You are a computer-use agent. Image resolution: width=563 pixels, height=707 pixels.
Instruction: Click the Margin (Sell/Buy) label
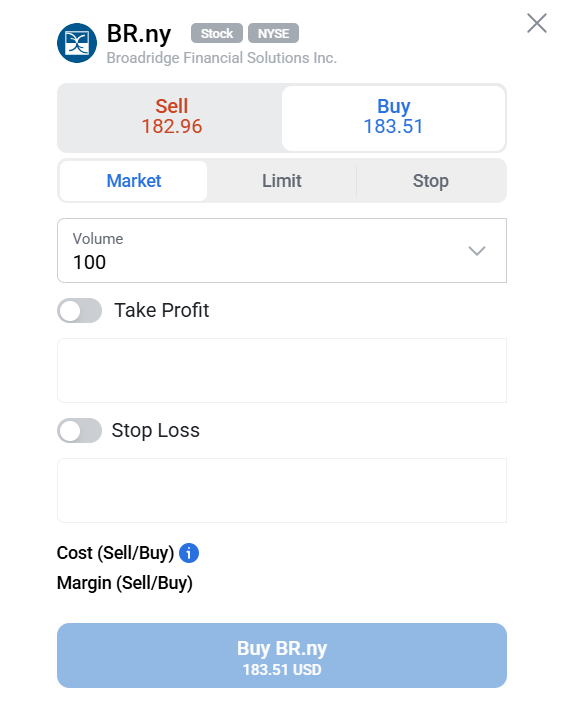click(124, 583)
